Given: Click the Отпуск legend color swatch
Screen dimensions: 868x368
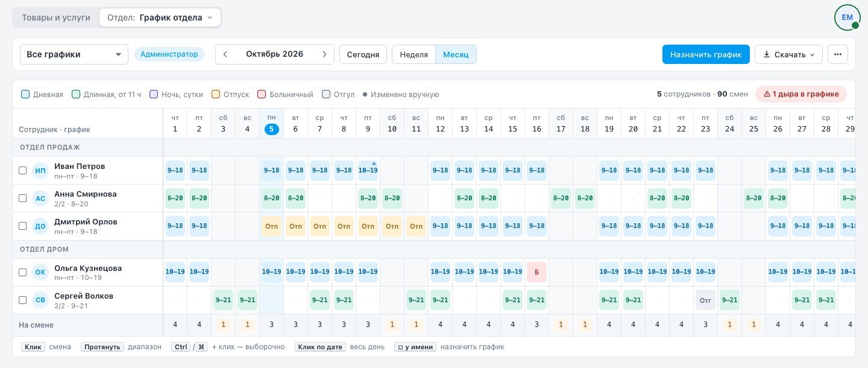Looking at the screenshot, I should point(216,94).
